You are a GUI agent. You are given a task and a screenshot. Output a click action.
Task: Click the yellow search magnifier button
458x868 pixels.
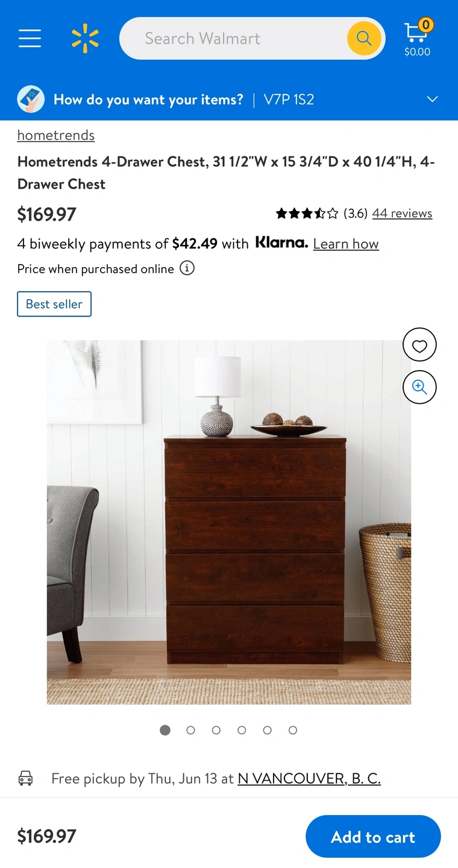(364, 39)
